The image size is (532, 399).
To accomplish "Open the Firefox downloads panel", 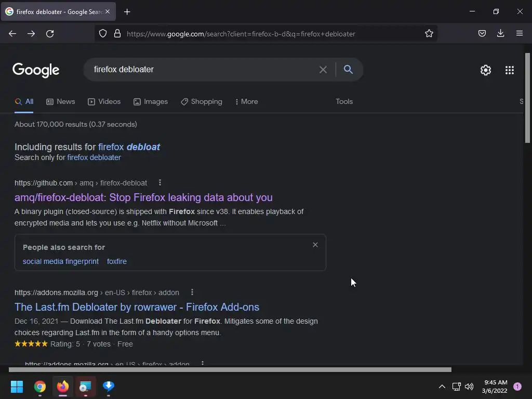I will (x=500, y=33).
